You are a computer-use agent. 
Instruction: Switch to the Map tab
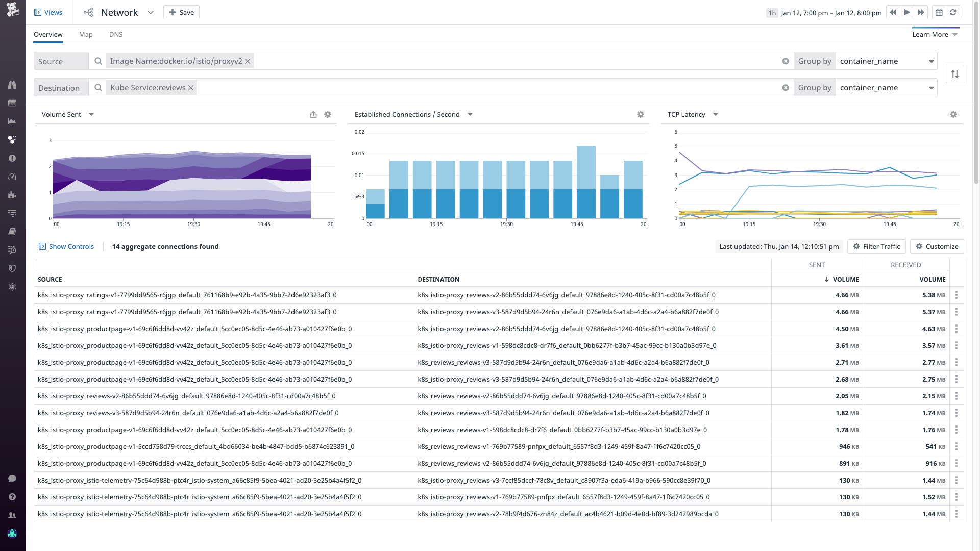point(86,34)
